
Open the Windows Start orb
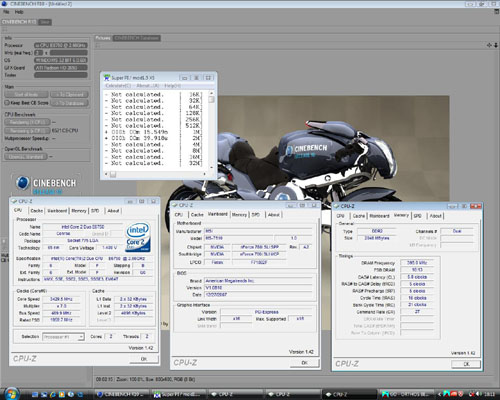[11, 394]
